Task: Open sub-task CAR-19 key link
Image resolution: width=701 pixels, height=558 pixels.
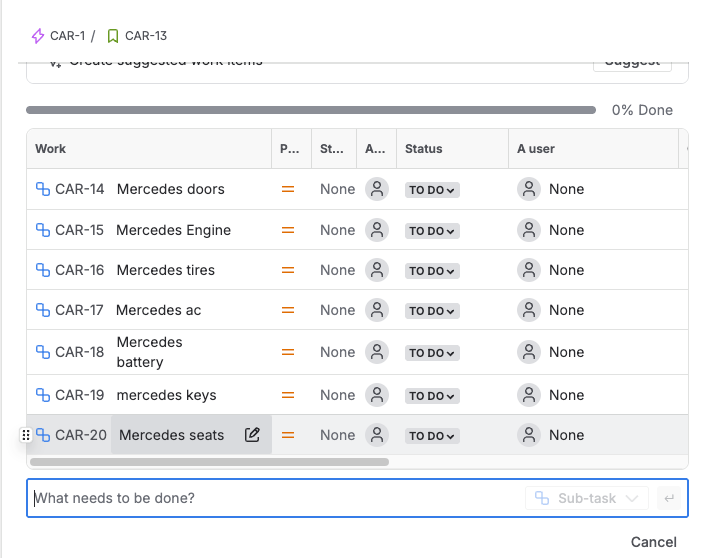Action: (79, 395)
